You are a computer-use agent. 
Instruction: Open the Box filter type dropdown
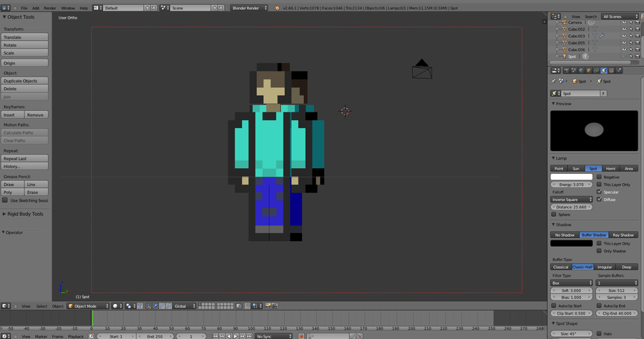571,282
